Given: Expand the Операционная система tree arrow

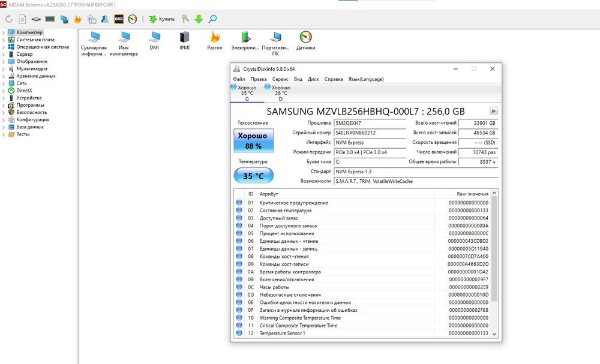Looking at the screenshot, I should coord(4,47).
